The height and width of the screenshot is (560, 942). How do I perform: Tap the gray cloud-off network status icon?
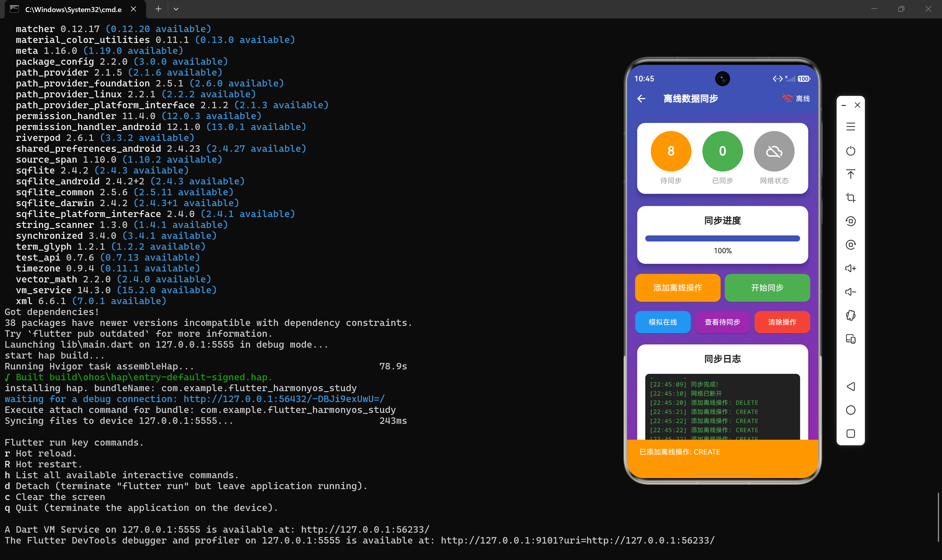(774, 151)
